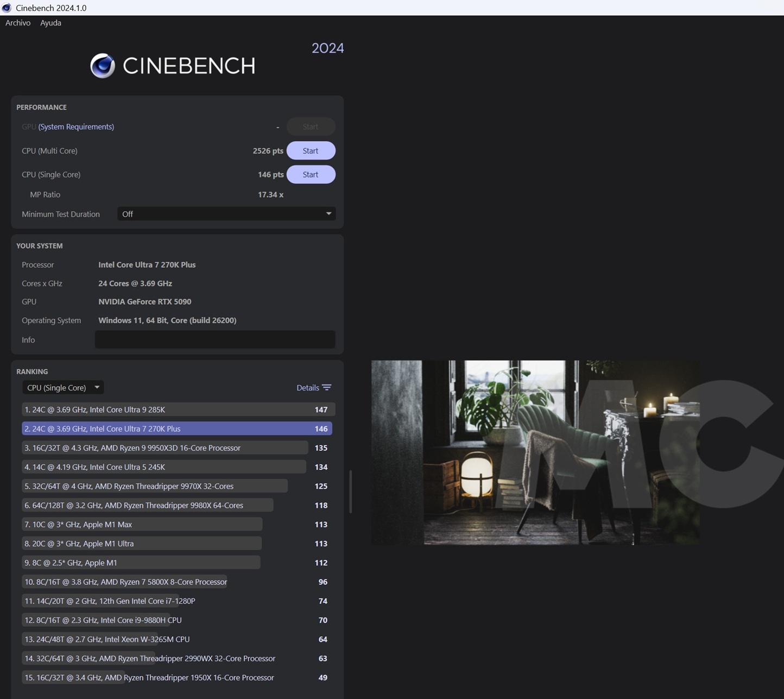Select the Threadripper 9980X 64-Cores ranking row
The image size is (784, 699).
[x=177, y=505]
